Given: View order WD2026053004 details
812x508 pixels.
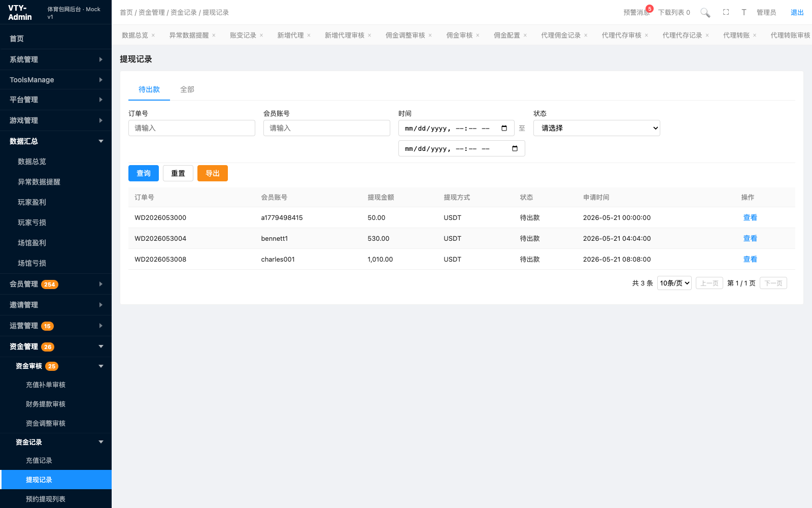Looking at the screenshot, I should pos(750,238).
